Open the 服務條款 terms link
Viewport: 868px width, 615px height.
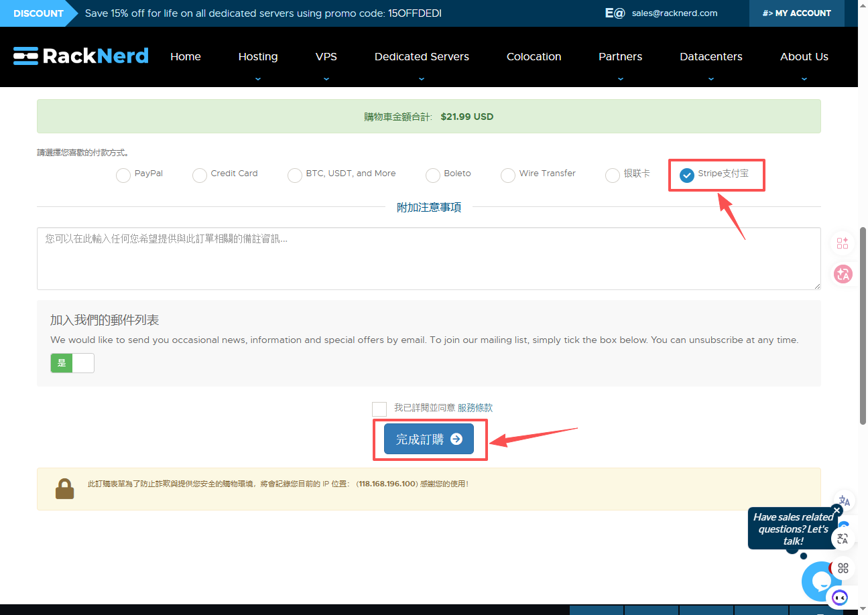tap(475, 408)
